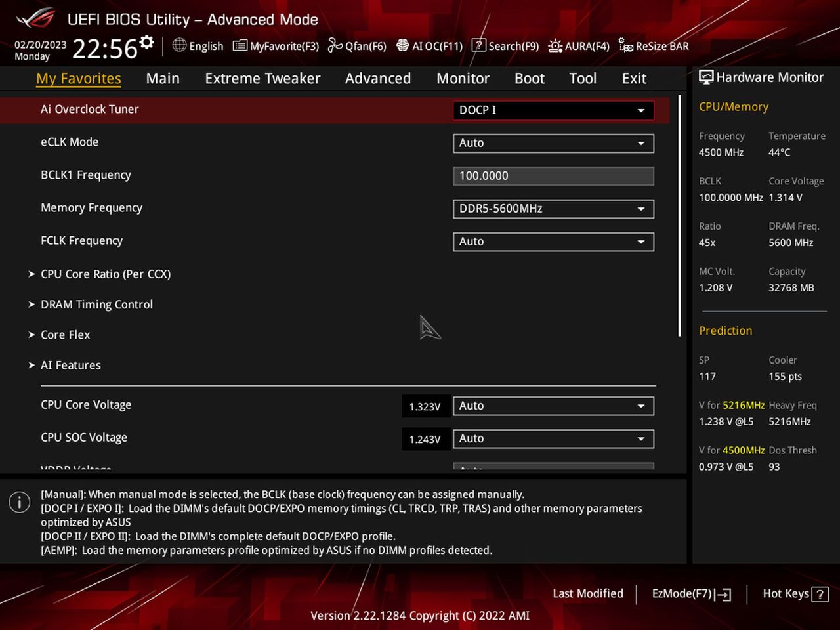Click the ROG logo icon
Image resolution: width=840 pixels, height=630 pixels.
(37, 18)
